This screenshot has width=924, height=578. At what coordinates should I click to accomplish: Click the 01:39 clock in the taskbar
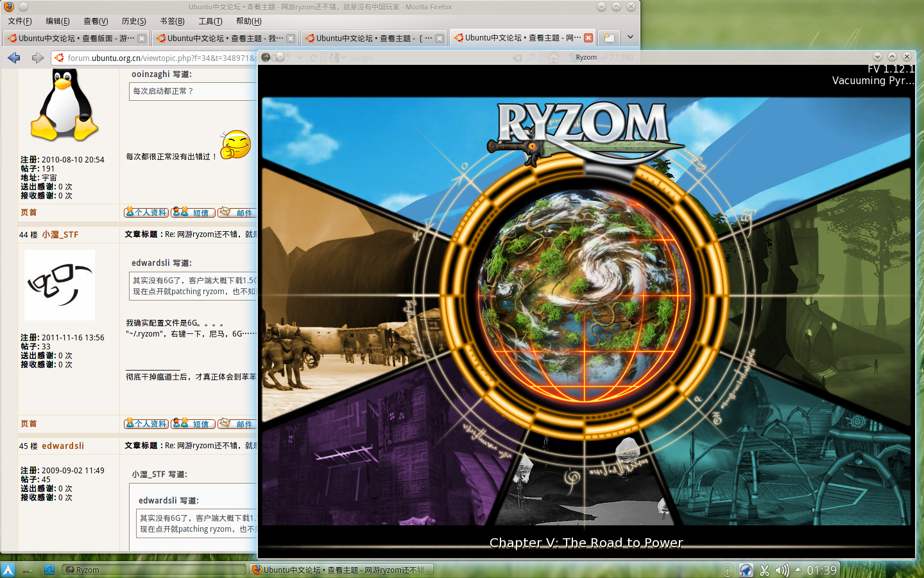(x=822, y=570)
